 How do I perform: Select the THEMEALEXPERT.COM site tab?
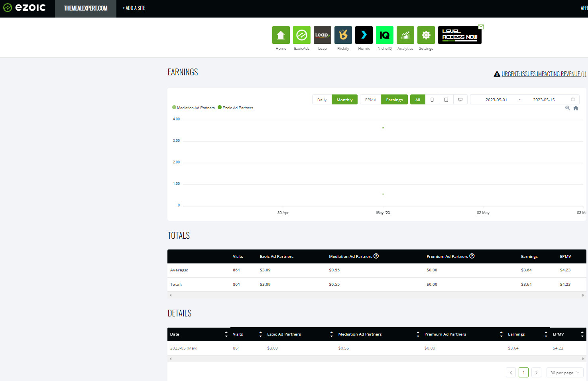[x=86, y=8]
